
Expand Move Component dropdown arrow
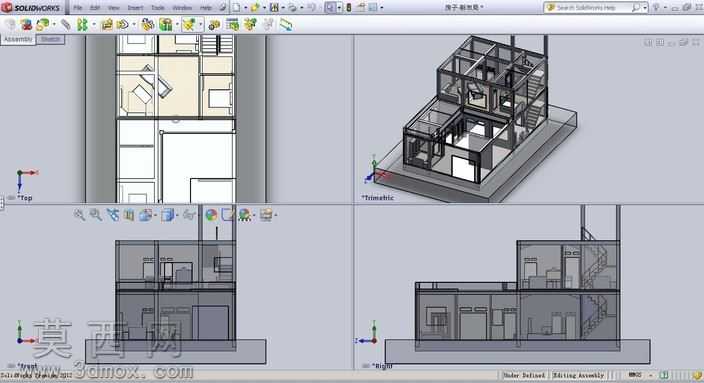134,24
